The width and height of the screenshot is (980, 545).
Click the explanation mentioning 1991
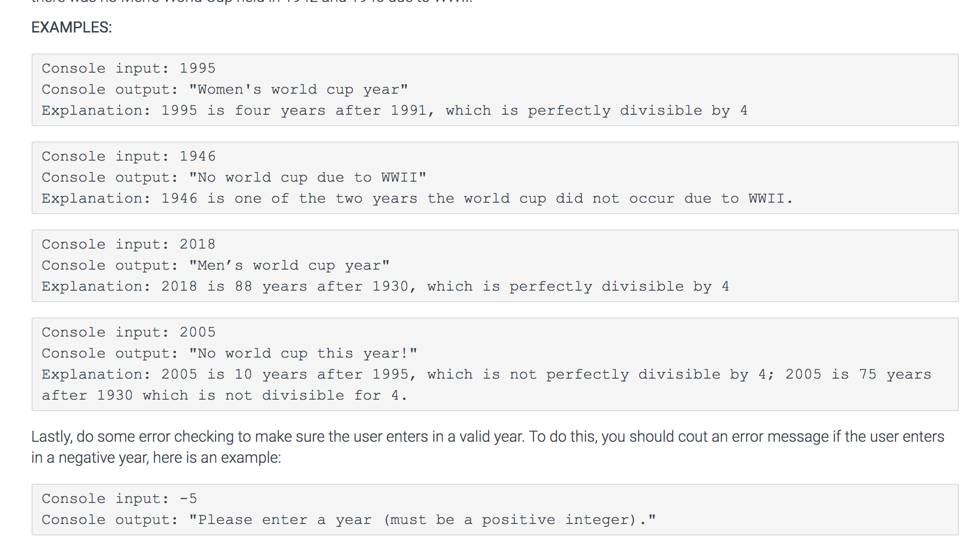(x=394, y=110)
